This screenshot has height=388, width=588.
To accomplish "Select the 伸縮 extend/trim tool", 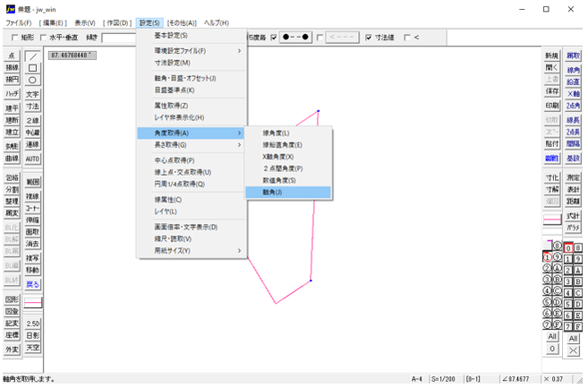I will (32, 220).
